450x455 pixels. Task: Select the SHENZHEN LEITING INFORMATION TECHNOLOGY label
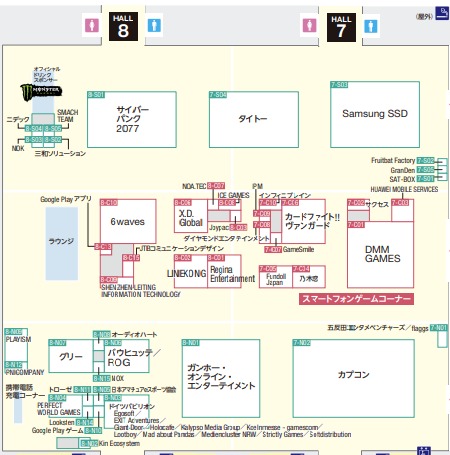141,291
